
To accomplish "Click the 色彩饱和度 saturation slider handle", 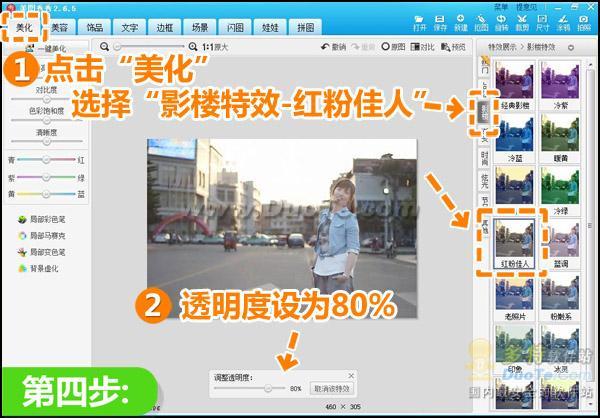I will (x=46, y=120).
